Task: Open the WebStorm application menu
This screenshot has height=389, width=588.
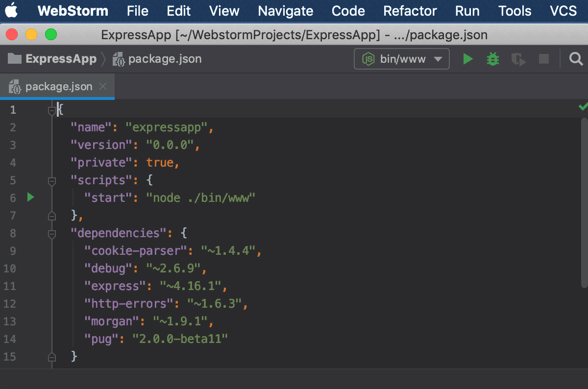Action: tap(73, 11)
